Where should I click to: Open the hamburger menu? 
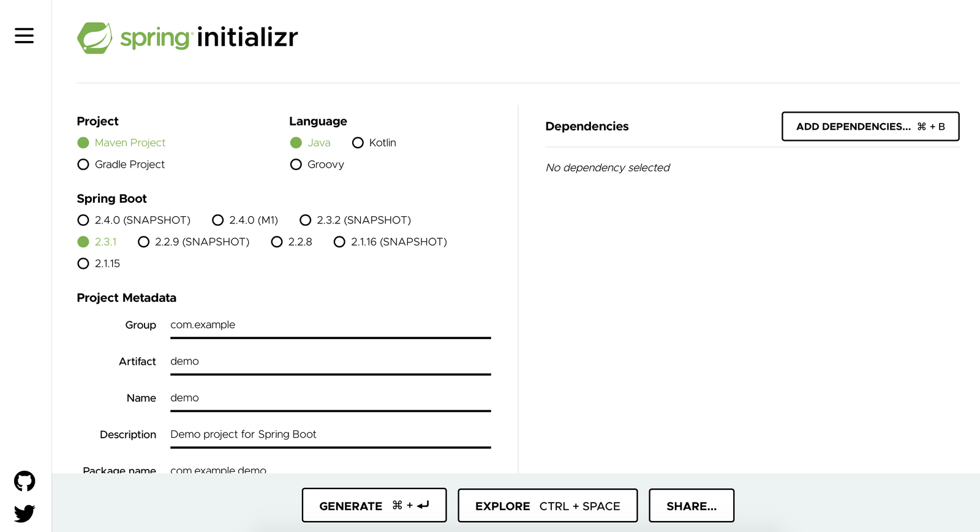click(24, 36)
